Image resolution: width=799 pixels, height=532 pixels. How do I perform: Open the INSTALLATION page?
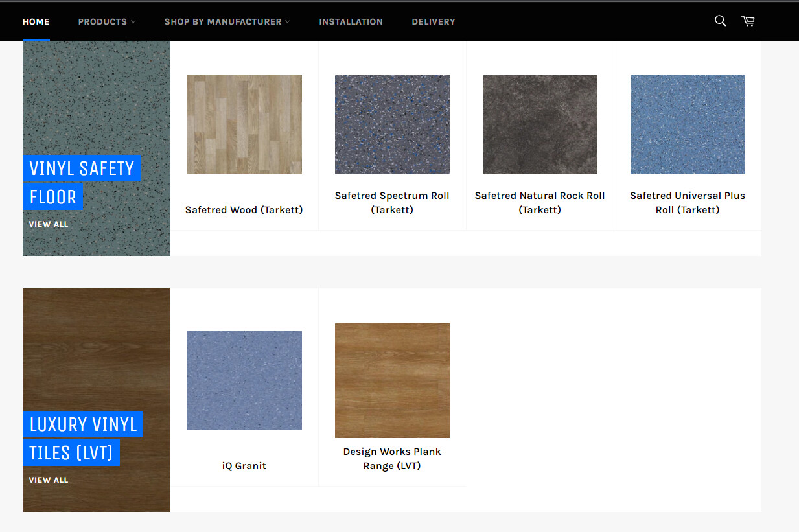pyautogui.click(x=351, y=21)
